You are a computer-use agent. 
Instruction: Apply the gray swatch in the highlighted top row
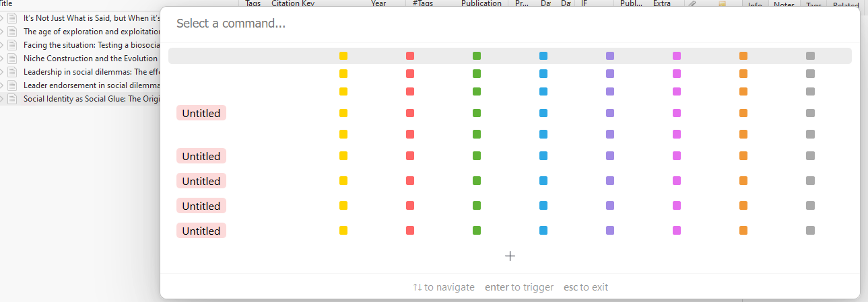point(810,56)
